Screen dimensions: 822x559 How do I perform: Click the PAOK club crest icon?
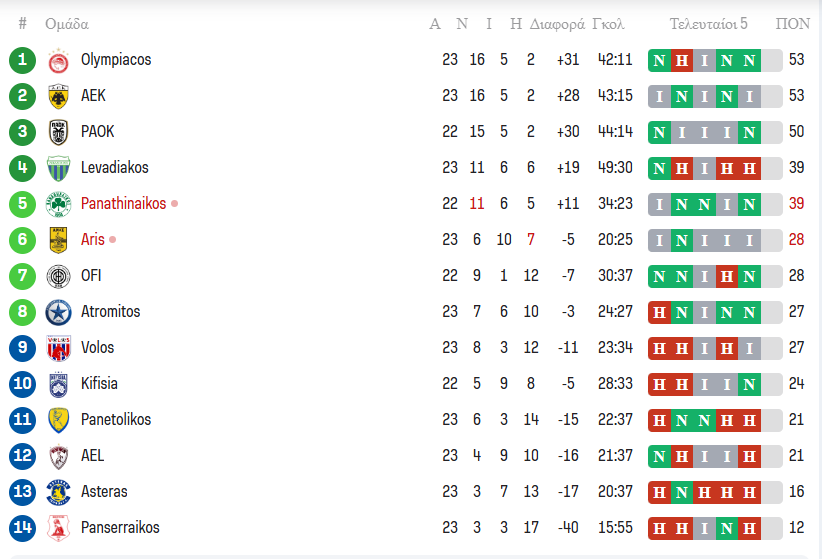point(58,132)
